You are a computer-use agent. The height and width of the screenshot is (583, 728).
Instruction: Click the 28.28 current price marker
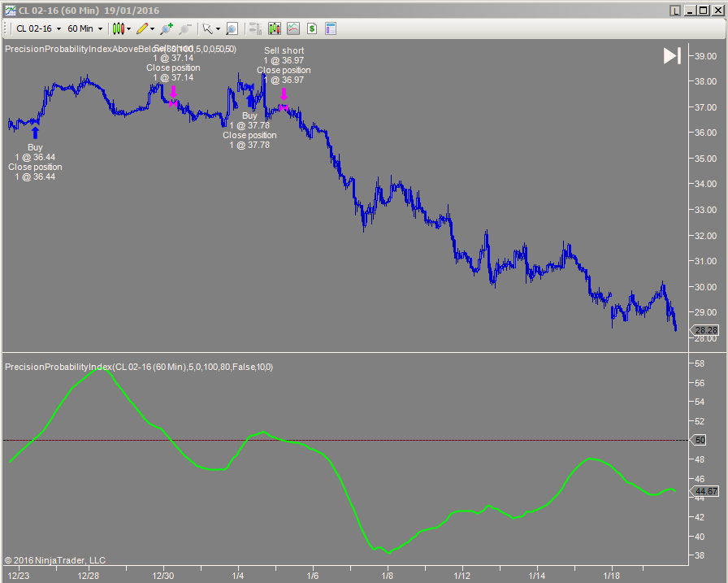pyautogui.click(x=704, y=330)
